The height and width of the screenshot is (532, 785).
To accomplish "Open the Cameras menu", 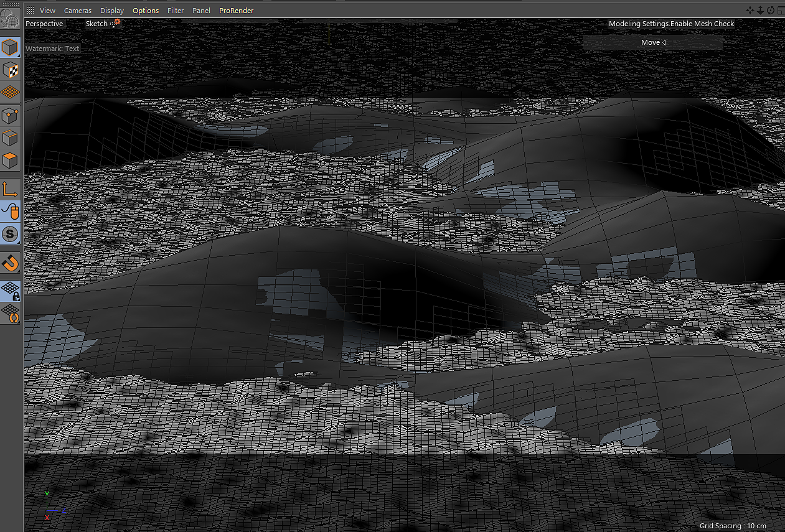I will (x=77, y=11).
